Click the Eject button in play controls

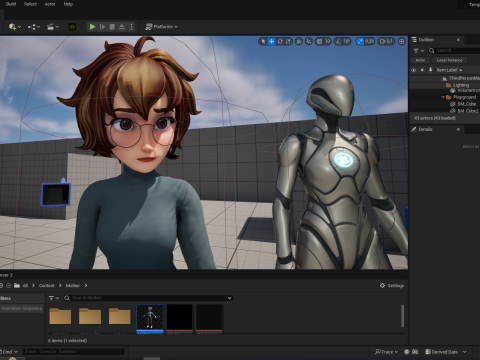pyautogui.click(x=122, y=27)
